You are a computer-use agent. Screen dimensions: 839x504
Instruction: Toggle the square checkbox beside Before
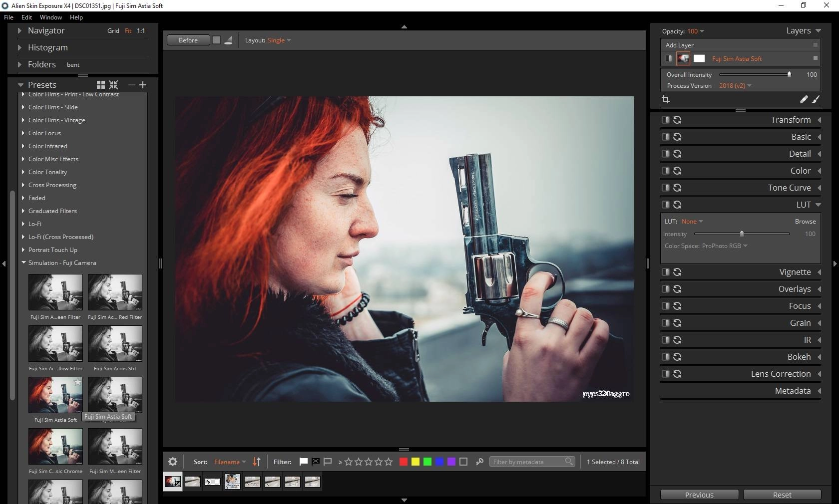216,40
